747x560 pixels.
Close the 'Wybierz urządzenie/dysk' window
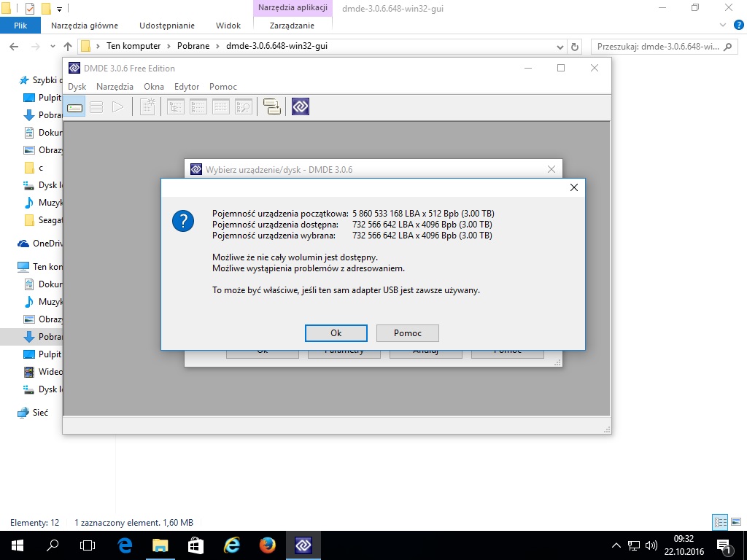coord(551,169)
